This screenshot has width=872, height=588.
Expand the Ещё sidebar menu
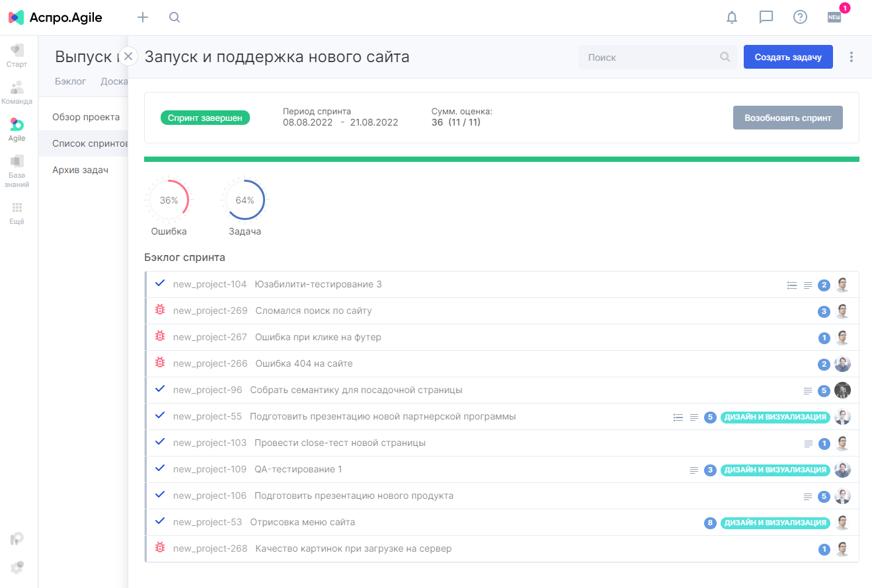click(x=17, y=214)
